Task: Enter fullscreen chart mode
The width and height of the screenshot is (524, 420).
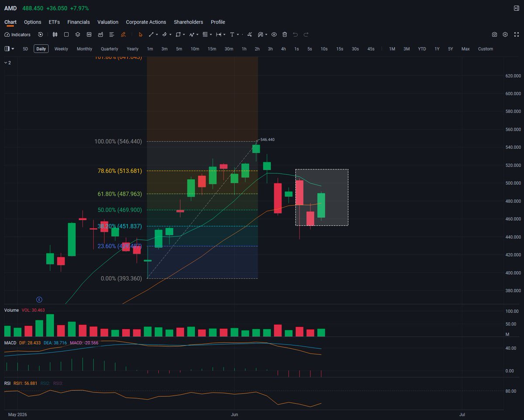Action: (x=516, y=34)
